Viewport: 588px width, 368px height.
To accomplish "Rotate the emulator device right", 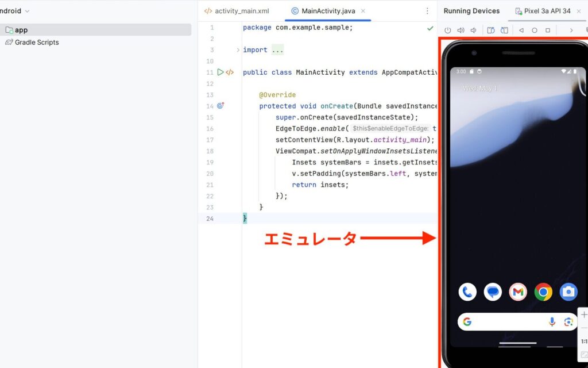I will [504, 30].
